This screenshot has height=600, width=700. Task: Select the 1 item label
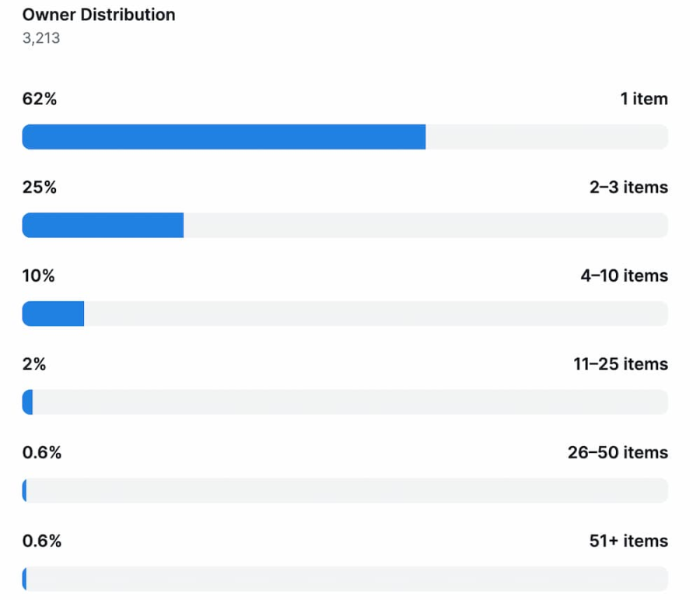(644, 99)
